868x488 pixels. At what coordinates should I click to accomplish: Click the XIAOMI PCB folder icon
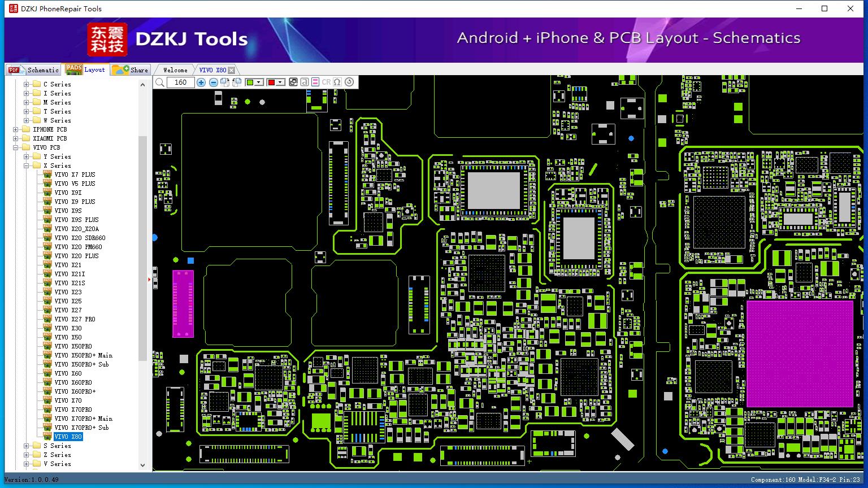[x=26, y=138]
